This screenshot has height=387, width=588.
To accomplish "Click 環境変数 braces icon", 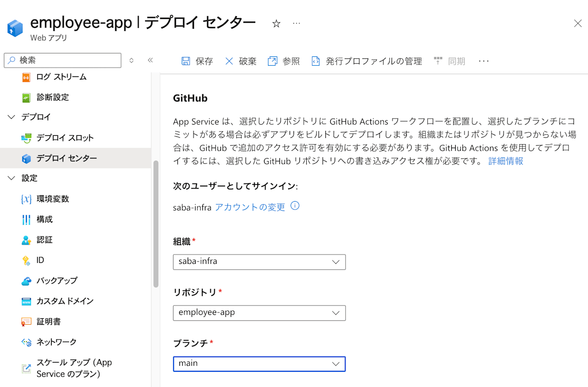I will [x=26, y=199].
